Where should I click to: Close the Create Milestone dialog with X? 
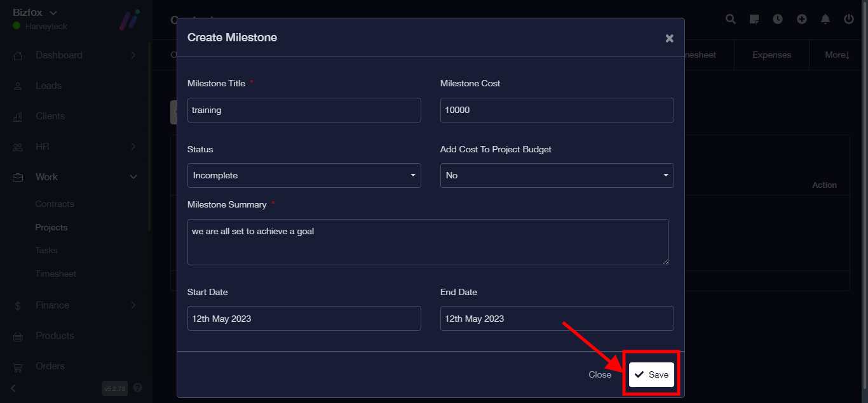669,38
